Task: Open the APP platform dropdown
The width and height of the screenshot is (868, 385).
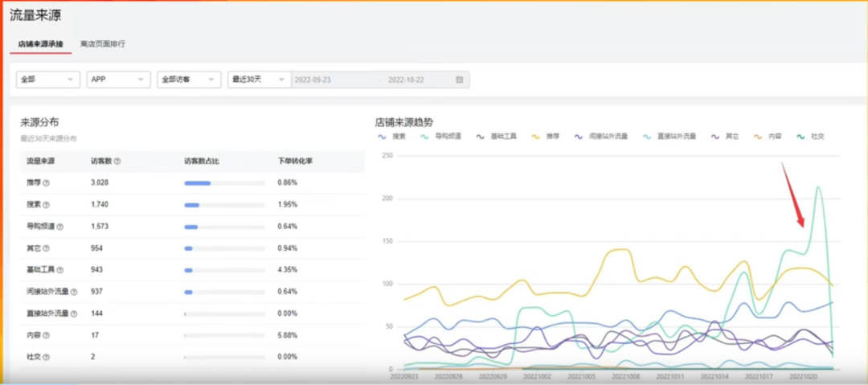Action: [119, 80]
